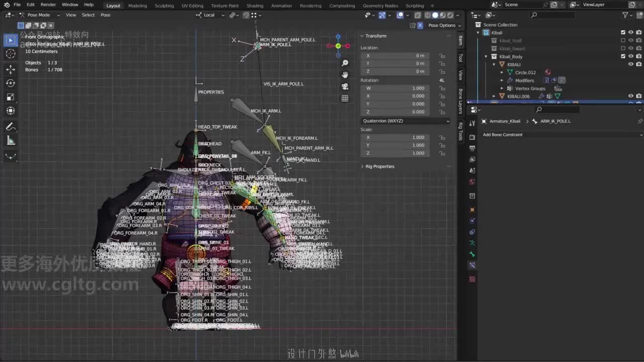The width and height of the screenshot is (644, 362).
Task: Expand the Rig Properties panel
Action: (379, 166)
